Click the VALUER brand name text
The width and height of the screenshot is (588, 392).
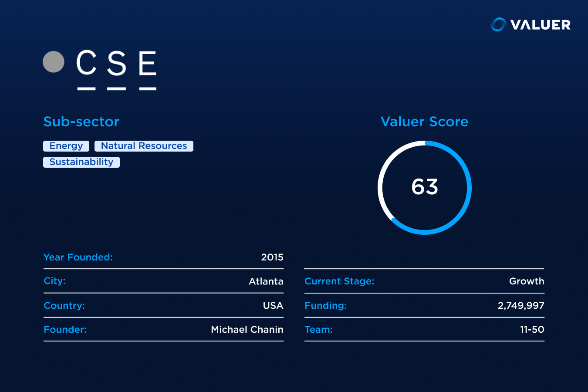point(541,25)
